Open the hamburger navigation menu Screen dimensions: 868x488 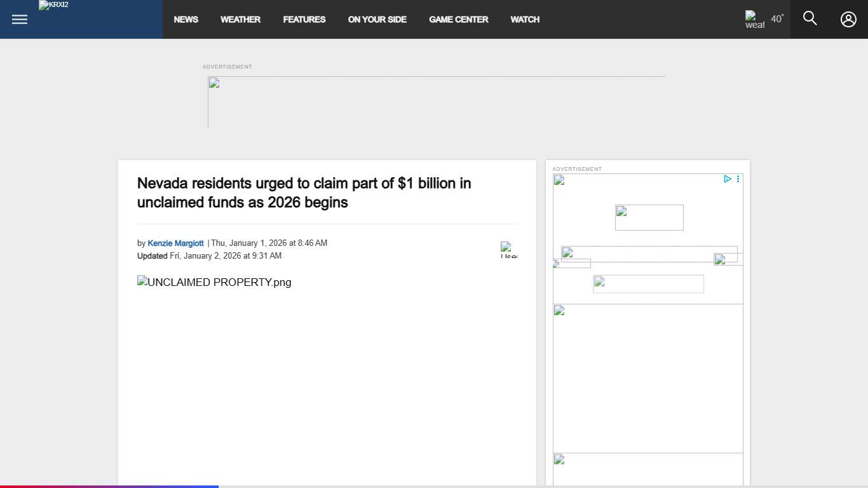pos(20,19)
